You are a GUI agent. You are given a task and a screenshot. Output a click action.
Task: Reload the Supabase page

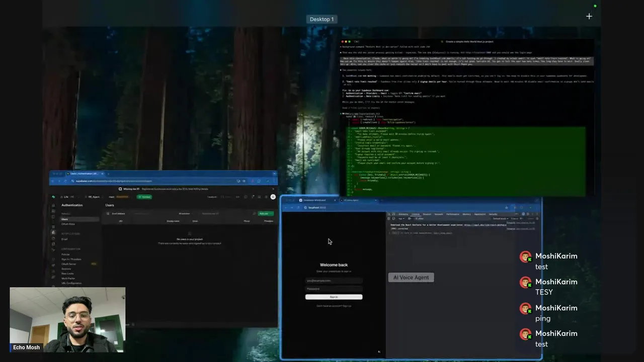coord(65,181)
